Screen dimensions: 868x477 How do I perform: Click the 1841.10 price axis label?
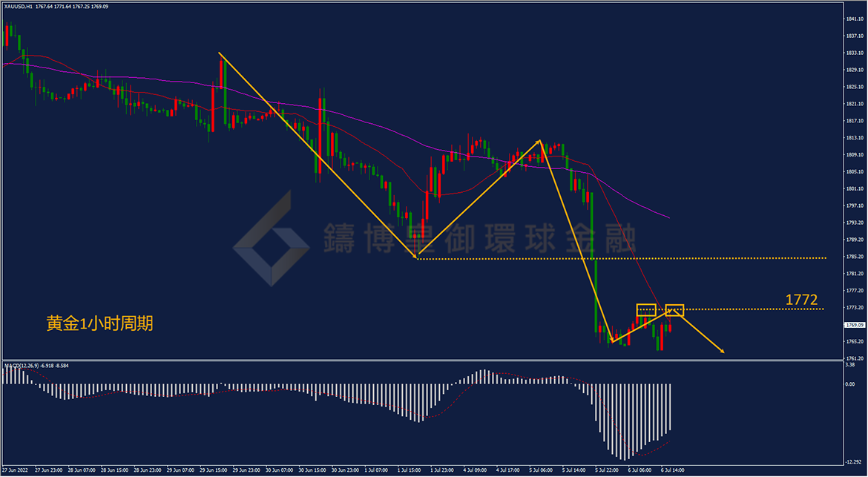(855, 19)
